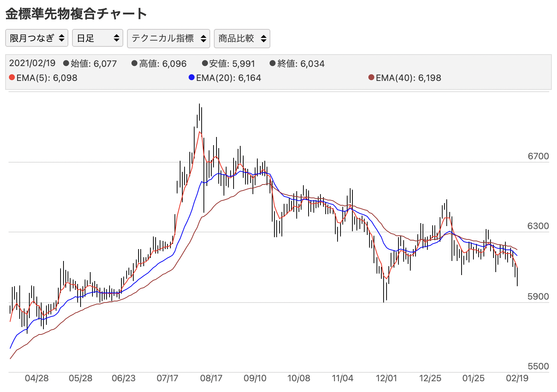This screenshot has height=392, width=557.
Task: Click the 12/01 x-axis date label
Action: (386, 378)
